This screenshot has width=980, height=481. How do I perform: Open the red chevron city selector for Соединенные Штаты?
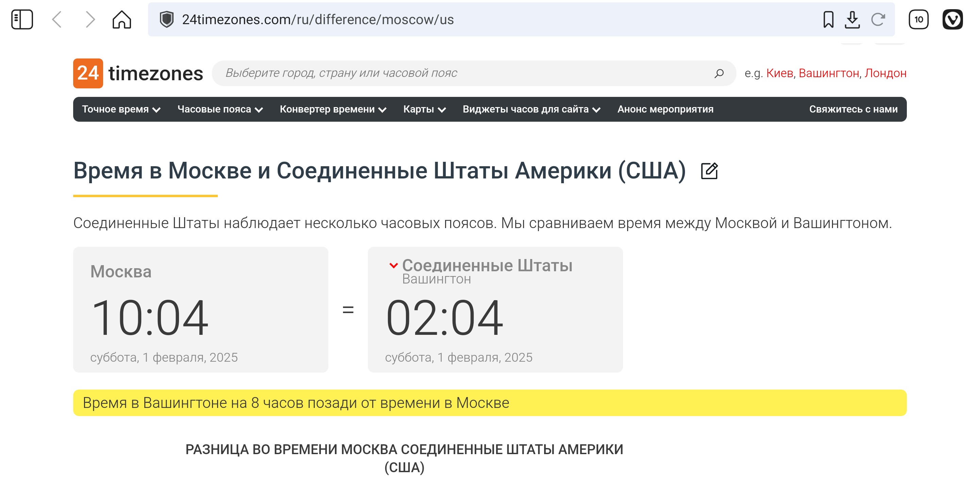[393, 265]
